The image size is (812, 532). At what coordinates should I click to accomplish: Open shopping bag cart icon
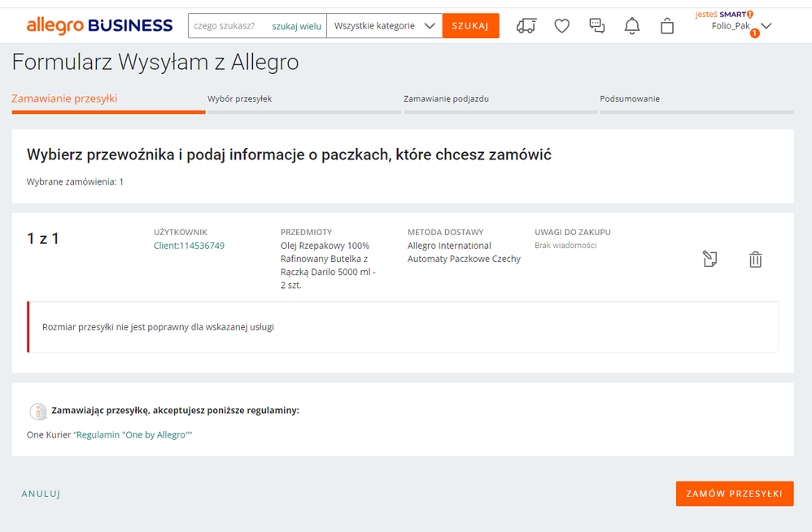pos(667,26)
